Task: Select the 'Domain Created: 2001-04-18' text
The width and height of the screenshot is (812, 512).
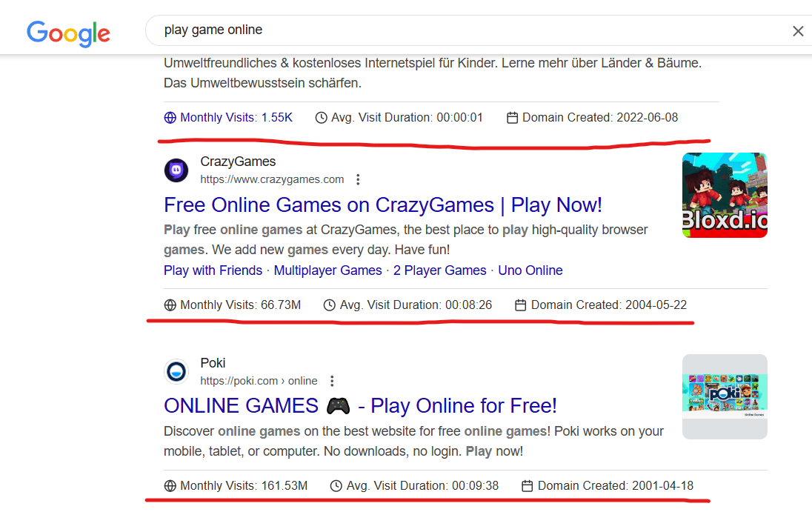Action: [x=616, y=485]
